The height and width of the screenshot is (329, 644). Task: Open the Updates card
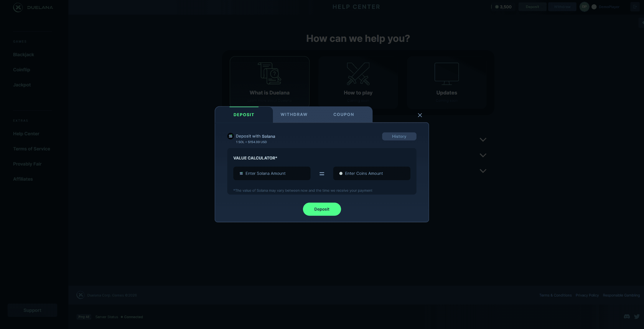[446, 82]
